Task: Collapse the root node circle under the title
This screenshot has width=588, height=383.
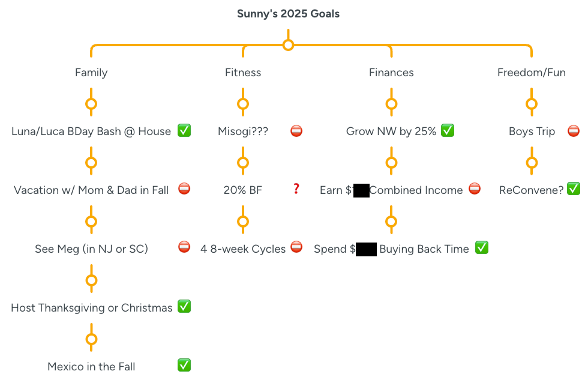Action: tap(288, 45)
